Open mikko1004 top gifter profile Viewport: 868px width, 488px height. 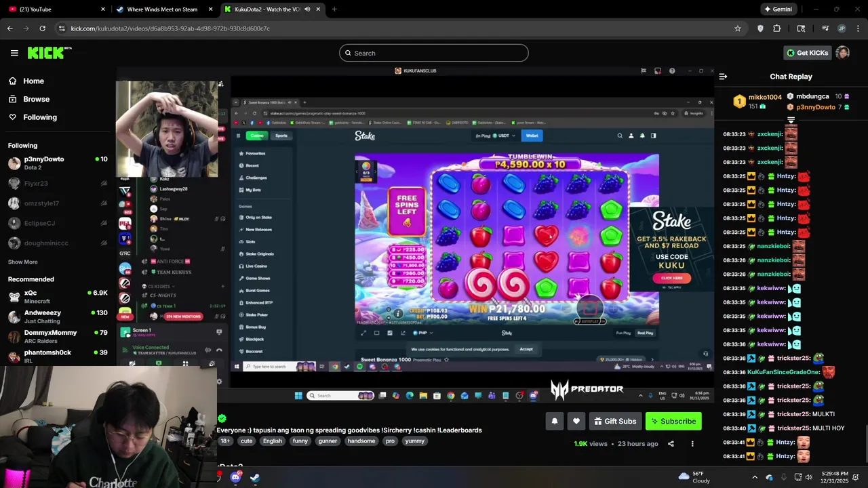(x=764, y=97)
